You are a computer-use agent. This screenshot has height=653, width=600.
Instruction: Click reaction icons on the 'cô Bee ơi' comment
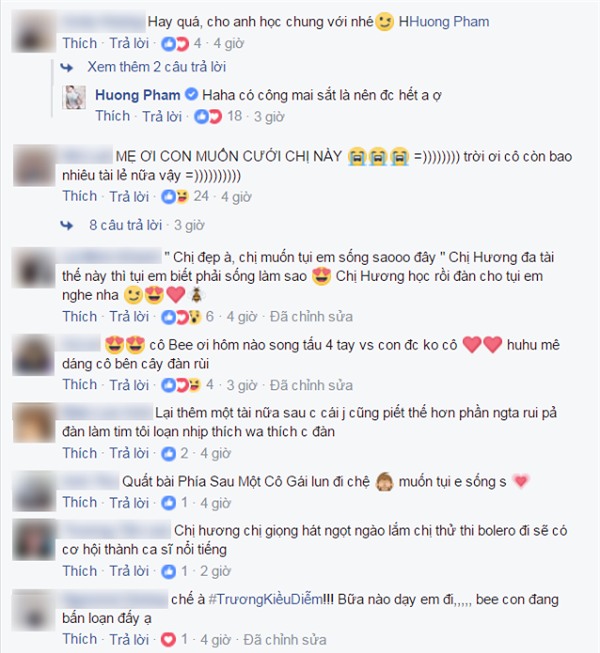[181, 385]
